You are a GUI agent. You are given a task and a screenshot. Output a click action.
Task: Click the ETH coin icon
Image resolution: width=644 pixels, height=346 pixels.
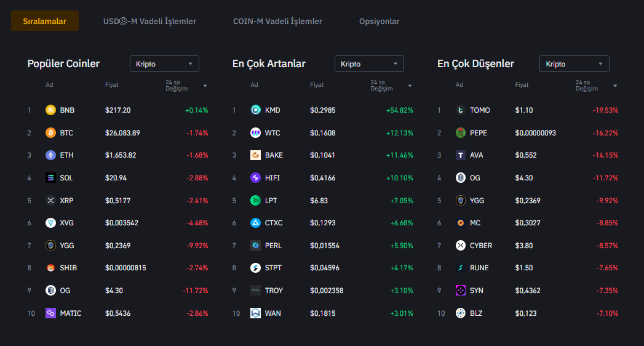[50, 155]
